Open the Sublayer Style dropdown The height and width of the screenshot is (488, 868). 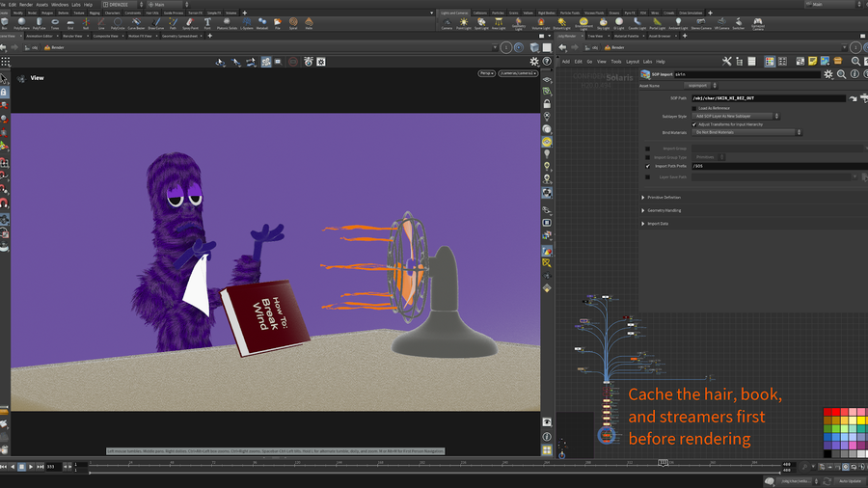coord(736,116)
